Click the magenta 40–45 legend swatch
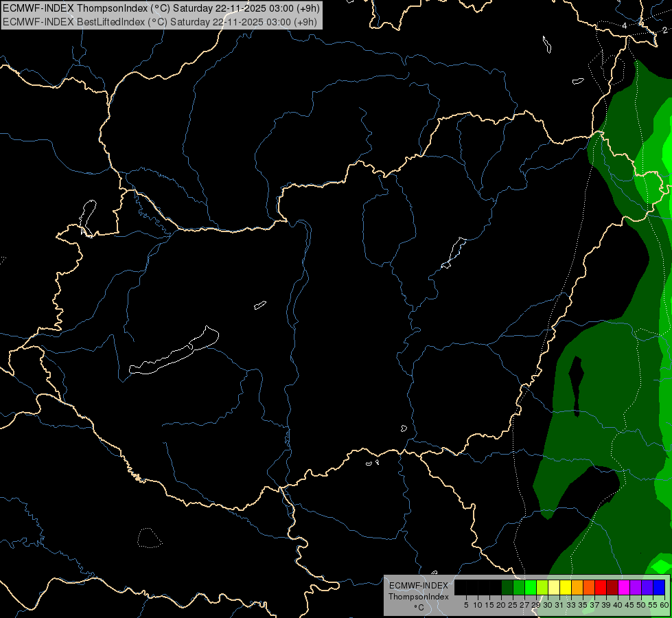672x618 pixels. tap(625, 587)
